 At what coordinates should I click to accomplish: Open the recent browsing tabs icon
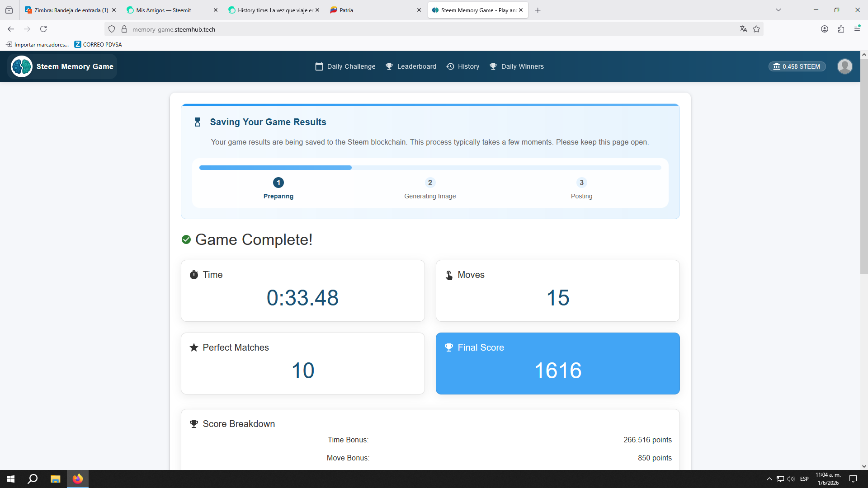click(x=9, y=10)
